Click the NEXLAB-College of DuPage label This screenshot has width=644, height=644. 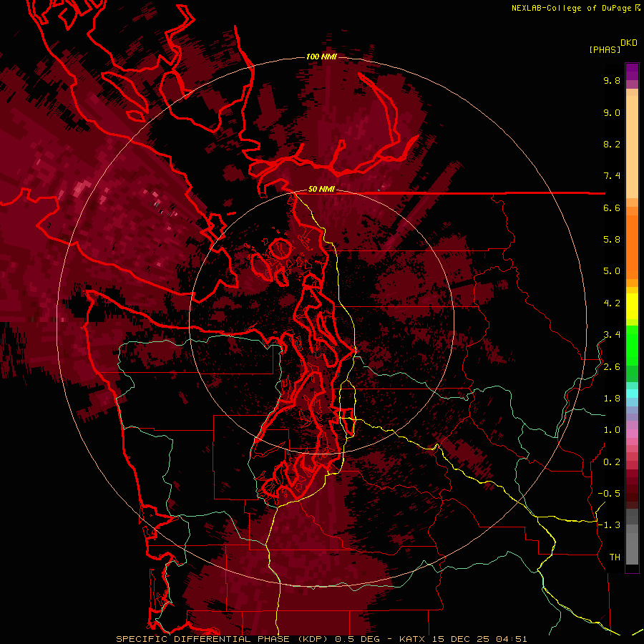click(x=571, y=8)
